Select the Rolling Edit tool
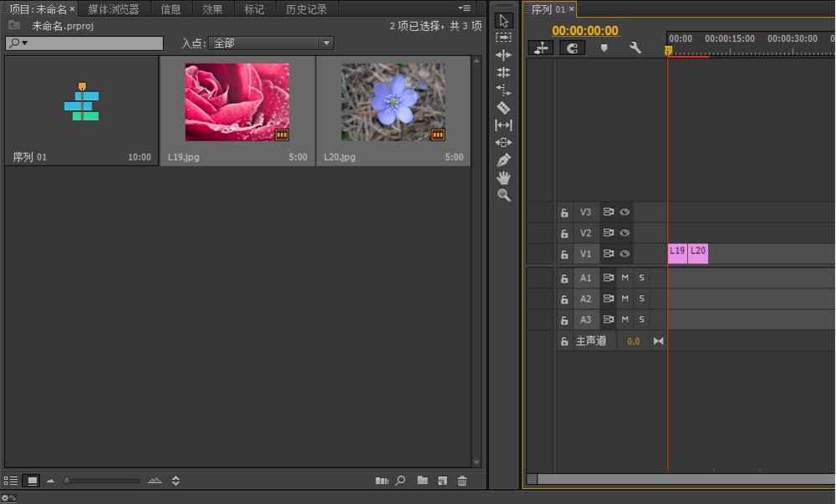Image resolution: width=836 pixels, height=504 pixels. click(503, 73)
